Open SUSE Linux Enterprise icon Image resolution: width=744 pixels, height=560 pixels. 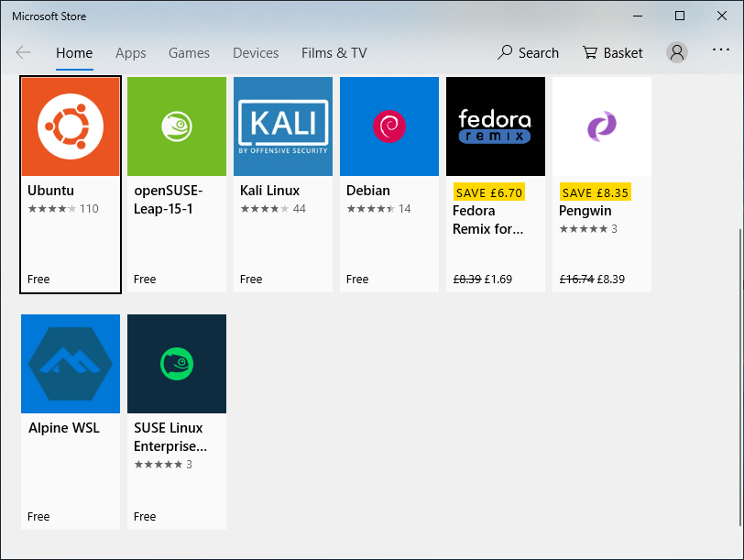click(177, 364)
